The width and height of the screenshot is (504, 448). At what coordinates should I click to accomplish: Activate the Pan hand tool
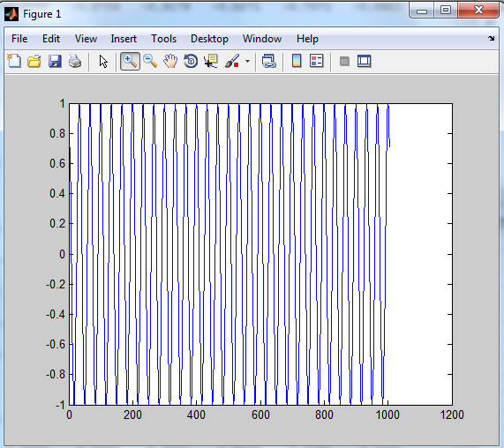(x=170, y=61)
